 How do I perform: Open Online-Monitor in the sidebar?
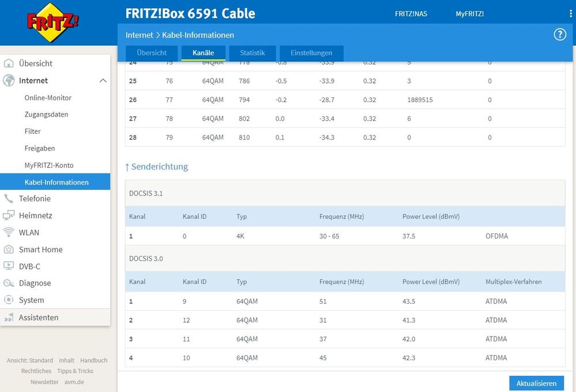(x=48, y=98)
